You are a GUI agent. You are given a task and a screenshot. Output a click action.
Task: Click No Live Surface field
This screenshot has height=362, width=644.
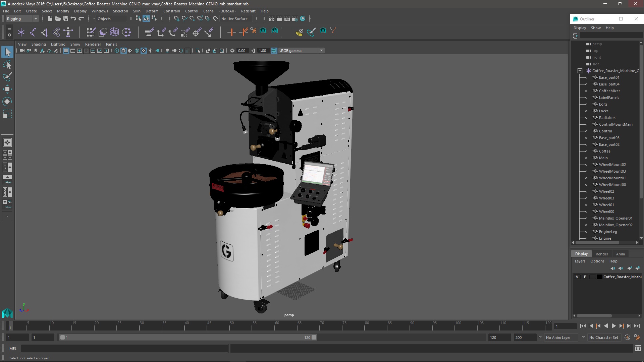click(x=237, y=19)
